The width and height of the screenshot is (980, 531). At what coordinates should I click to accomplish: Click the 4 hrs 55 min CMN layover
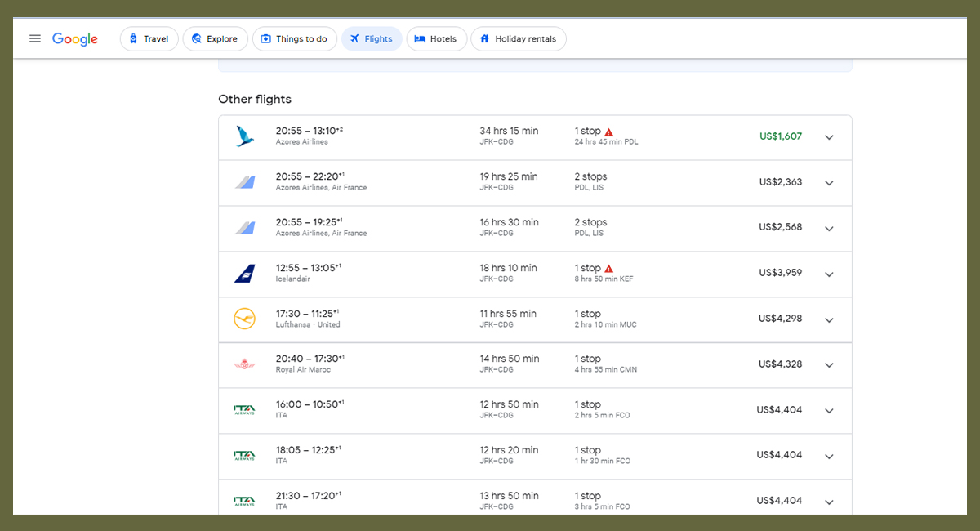click(x=605, y=370)
